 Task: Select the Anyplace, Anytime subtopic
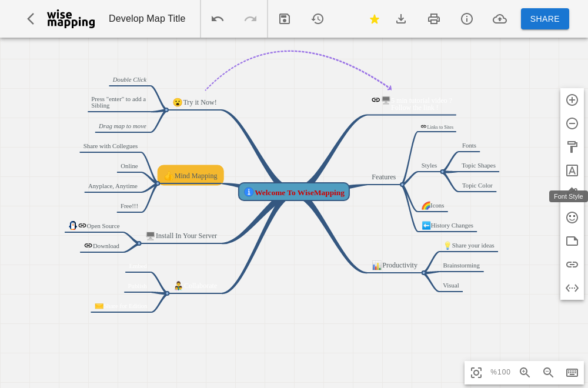[x=112, y=186]
